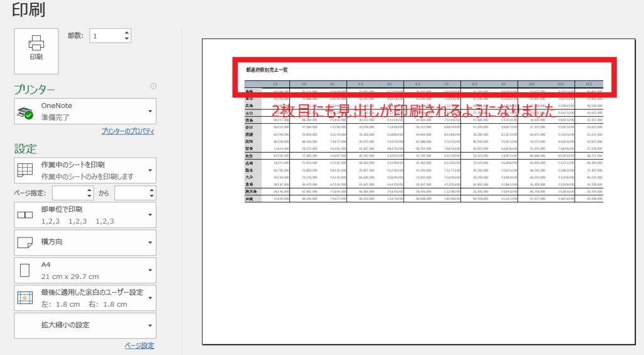
Task: Click the プリンター section heading
Action: 35,89
